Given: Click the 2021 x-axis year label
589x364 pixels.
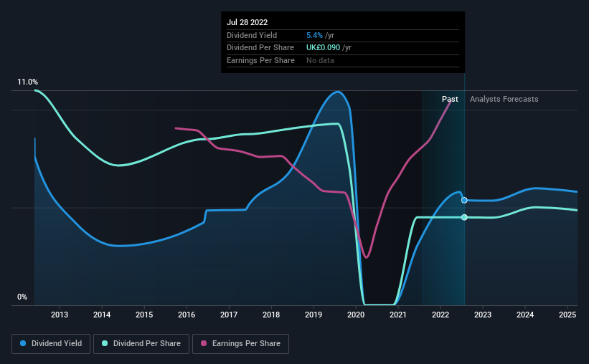Looking at the screenshot, I should (398, 315).
